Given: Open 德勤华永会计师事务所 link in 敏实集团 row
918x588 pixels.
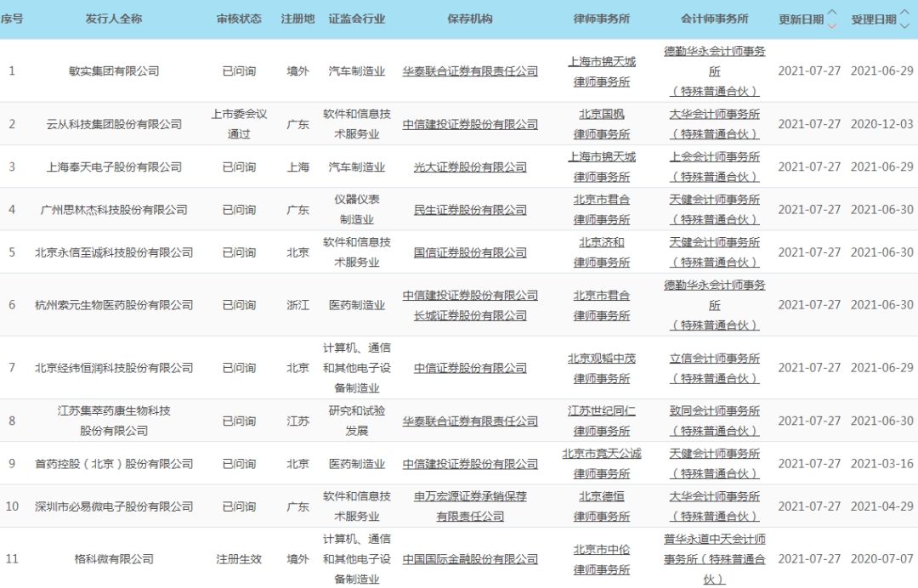Looking at the screenshot, I should tap(714, 71).
